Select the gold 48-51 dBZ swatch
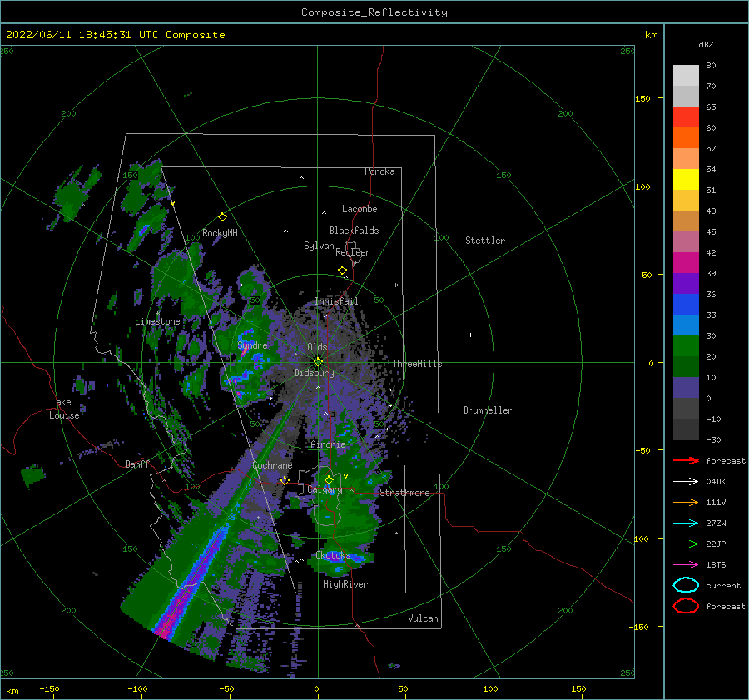The height and width of the screenshot is (700, 749). (x=686, y=201)
